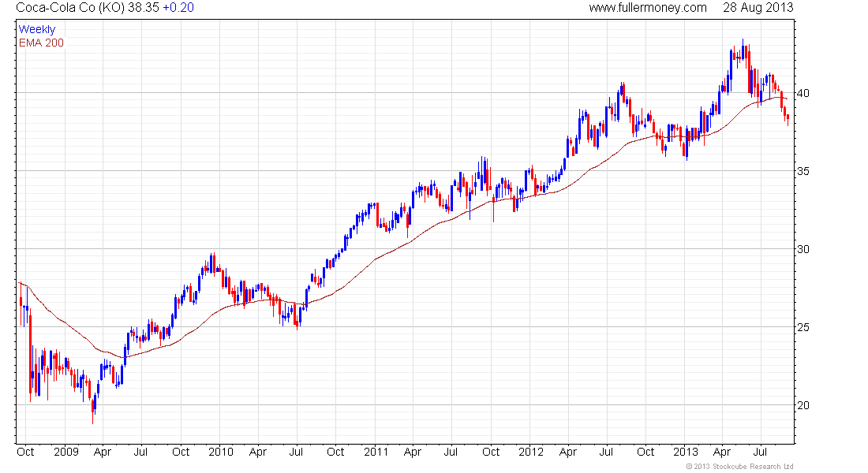Screen dimensions: 868x473
Task: Click the 2012 year label on time axis
Action: tap(531, 452)
